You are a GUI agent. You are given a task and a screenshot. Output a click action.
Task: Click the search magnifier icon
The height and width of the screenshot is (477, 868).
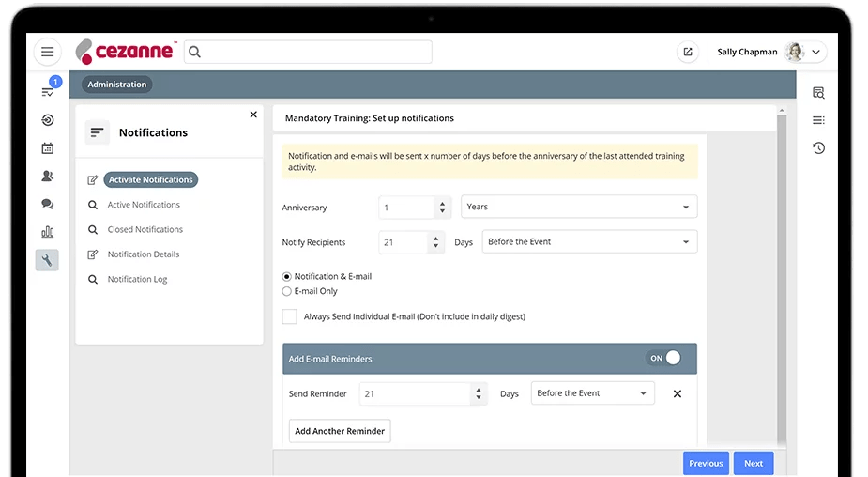click(195, 52)
